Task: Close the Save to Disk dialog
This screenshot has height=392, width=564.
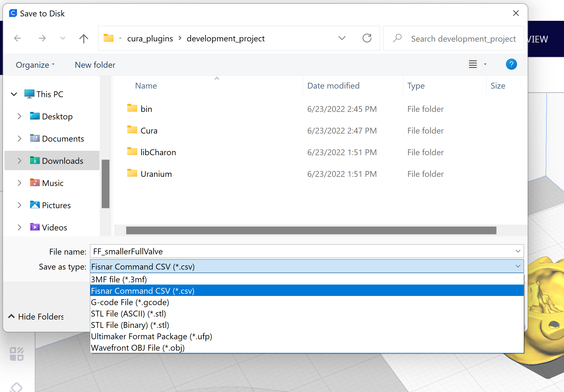Action: point(516,13)
